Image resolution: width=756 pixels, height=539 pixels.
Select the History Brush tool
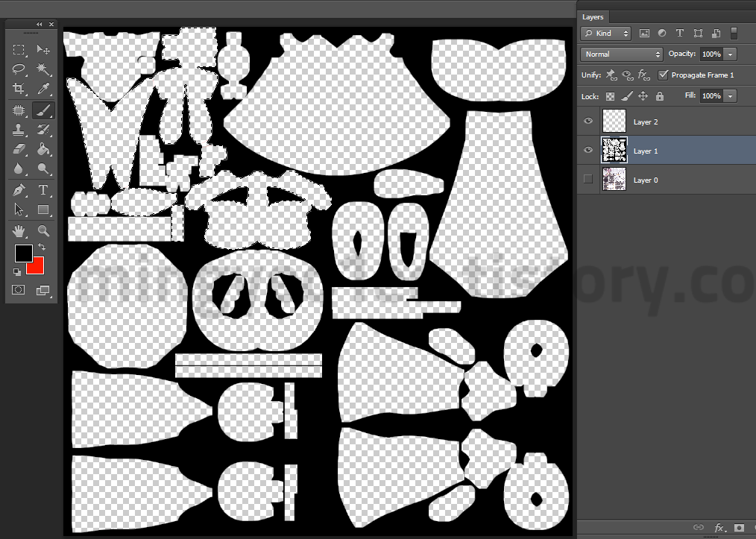click(43, 130)
